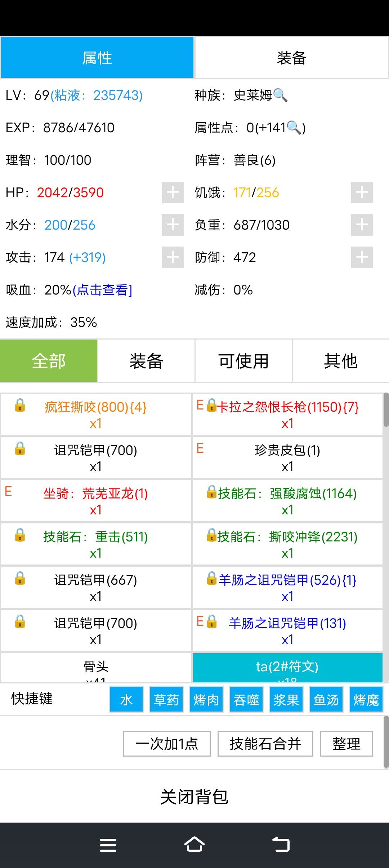The width and height of the screenshot is (389, 868).
Task: Tap the plus button next to 防御
Action: point(362,257)
